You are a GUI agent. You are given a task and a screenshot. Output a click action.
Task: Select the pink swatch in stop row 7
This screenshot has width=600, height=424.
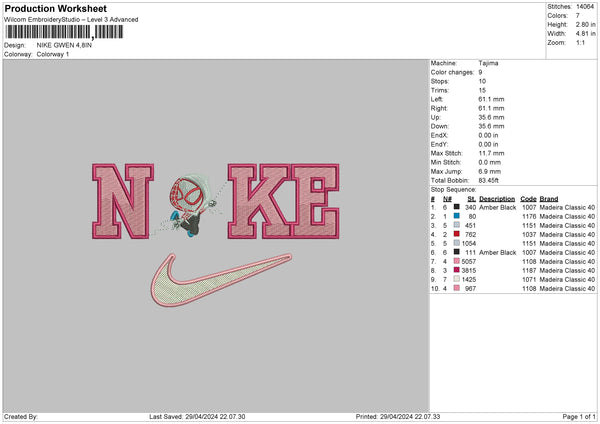click(x=457, y=261)
